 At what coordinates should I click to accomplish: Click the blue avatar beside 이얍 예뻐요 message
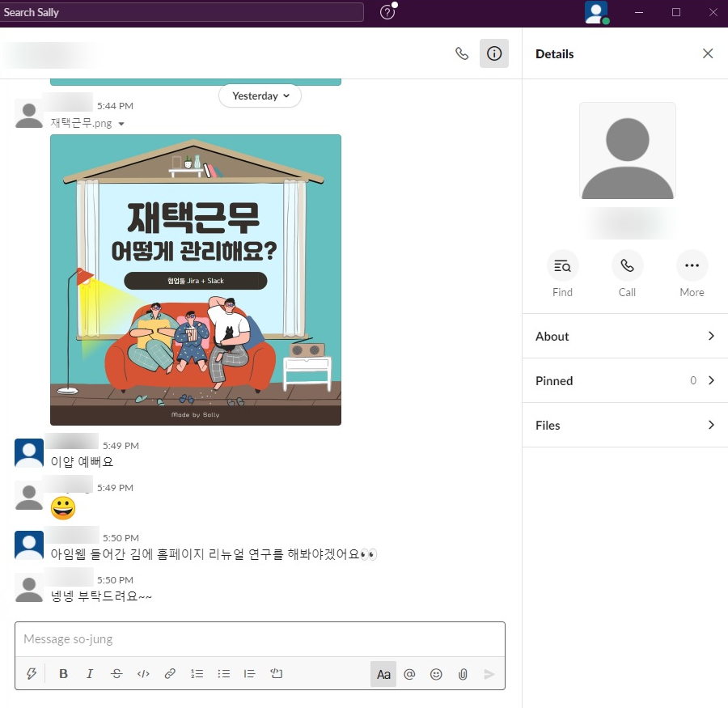tap(29, 453)
